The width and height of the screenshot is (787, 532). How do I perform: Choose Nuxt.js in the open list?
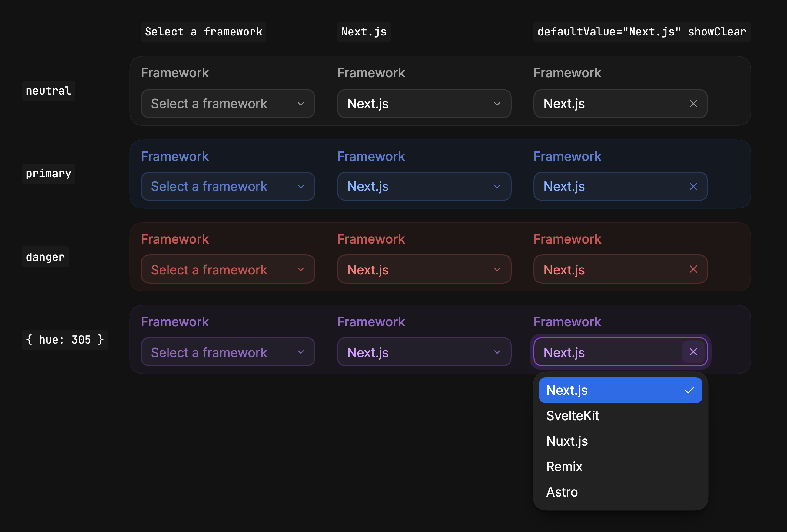[620, 441]
